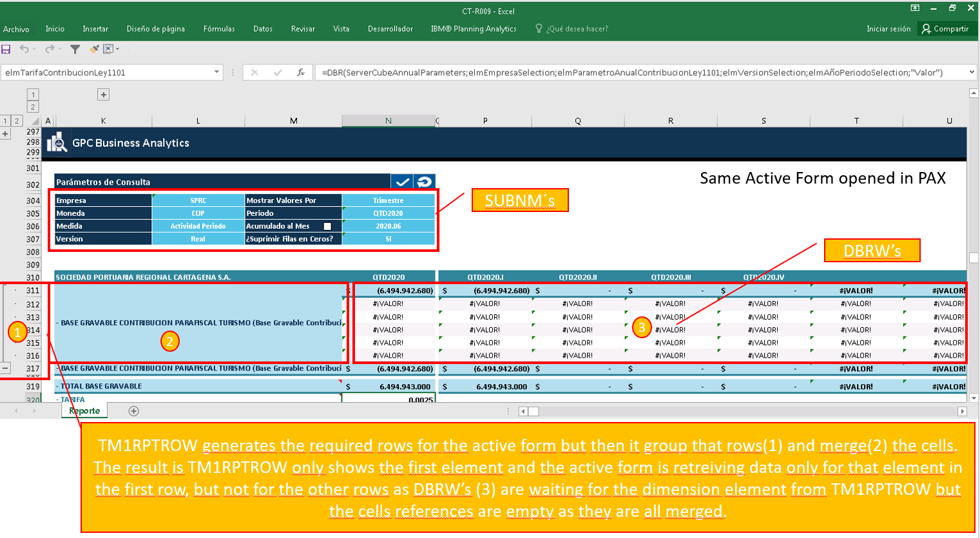The height and width of the screenshot is (538, 980).
Task: Confirm the formula with the checkmark
Action: click(x=278, y=73)
